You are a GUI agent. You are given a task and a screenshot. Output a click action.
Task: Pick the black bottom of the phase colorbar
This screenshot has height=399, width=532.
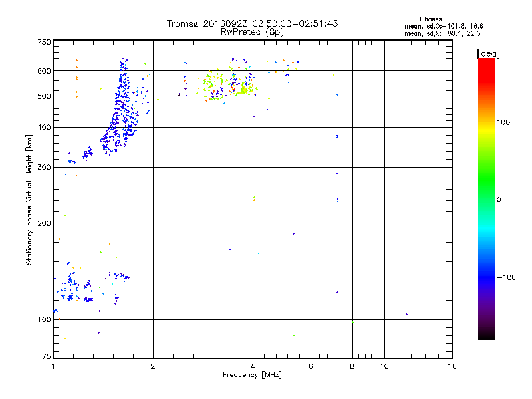click(x=487, y=334)
